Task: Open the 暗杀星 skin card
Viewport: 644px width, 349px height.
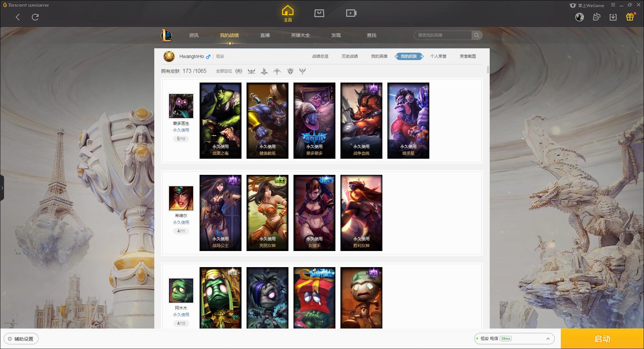Action: [408, 120]
